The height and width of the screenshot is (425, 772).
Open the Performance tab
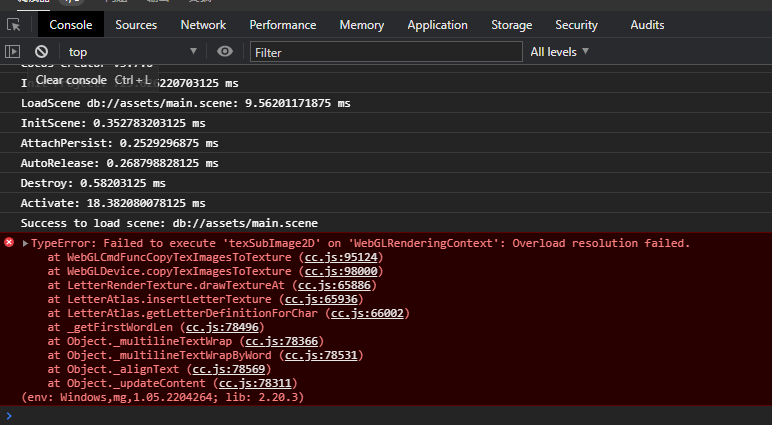283,25
